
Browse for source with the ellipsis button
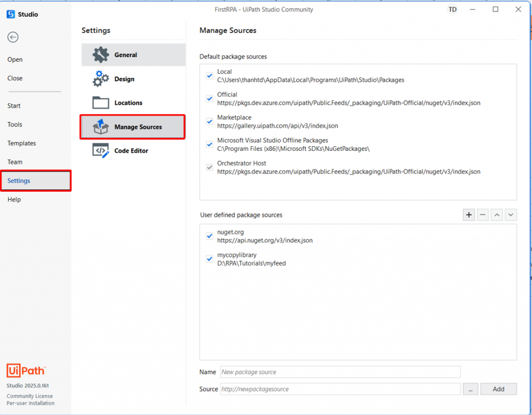pyautogui.click(x=470, y=389)
